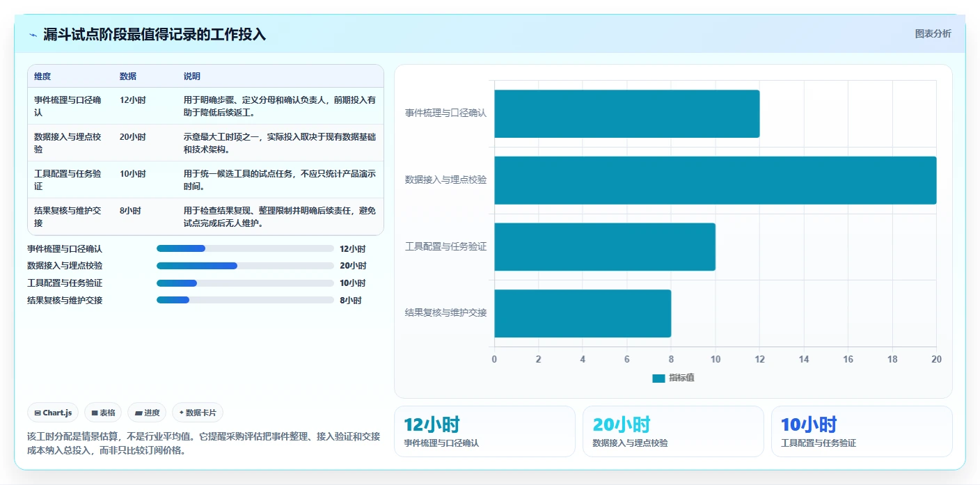Click the 数据接入与埋点校验 progress bar
The image size is (980, 485).
click(x=245, y=266)
